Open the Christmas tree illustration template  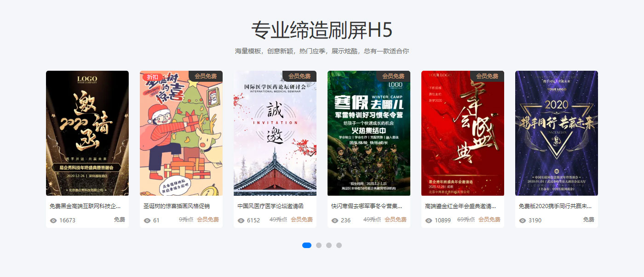pos(181,133)
